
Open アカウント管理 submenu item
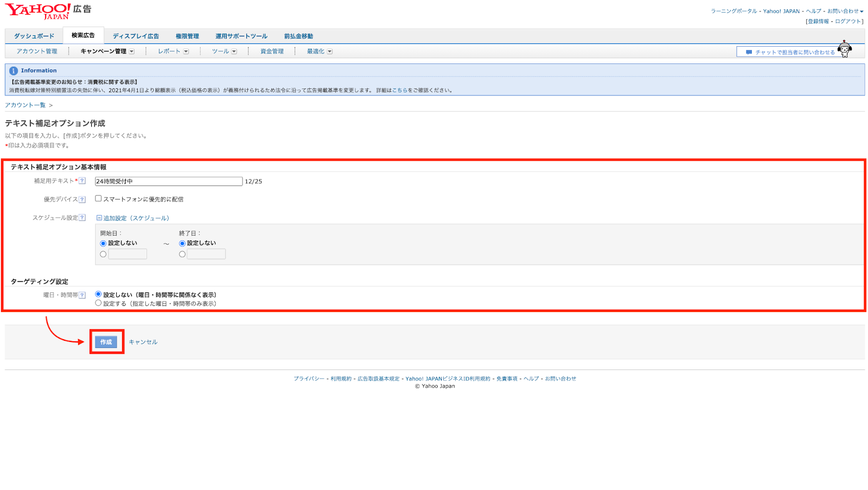(37, 52)
